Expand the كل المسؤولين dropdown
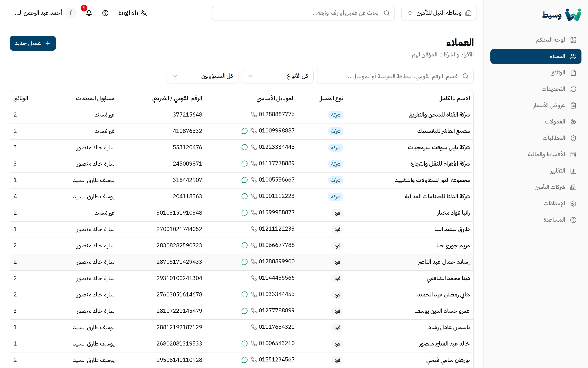Screen dimensions: 588x368 [x=202, y=76]
